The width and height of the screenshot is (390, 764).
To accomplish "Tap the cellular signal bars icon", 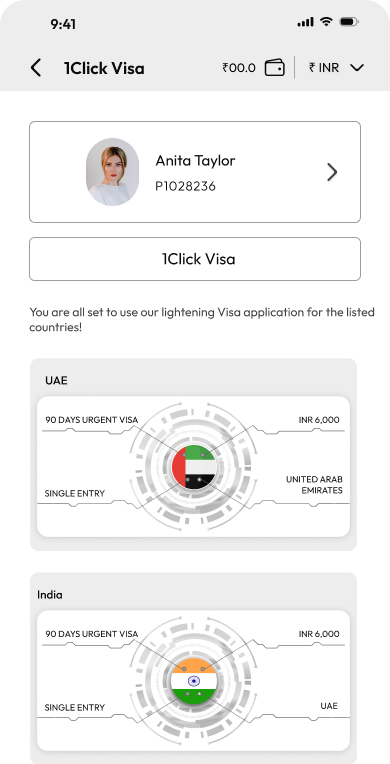I will coord(306,22).
